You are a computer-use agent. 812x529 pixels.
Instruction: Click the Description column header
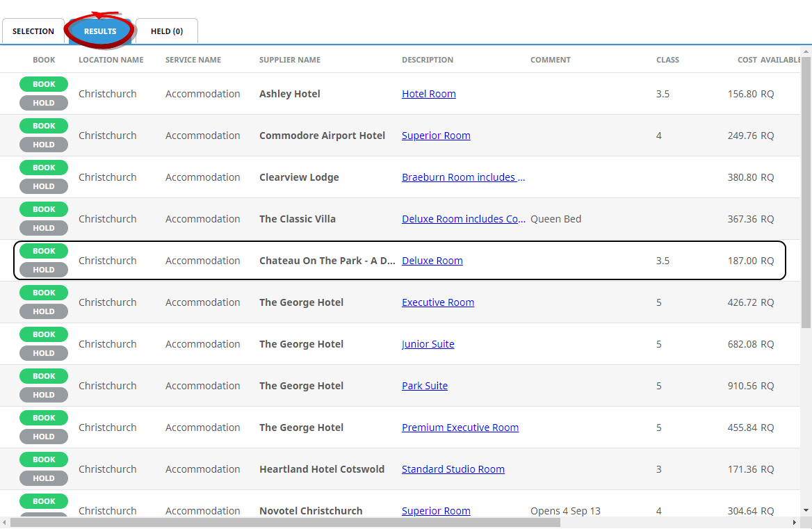pyautogui.click(x=428, y=60)
